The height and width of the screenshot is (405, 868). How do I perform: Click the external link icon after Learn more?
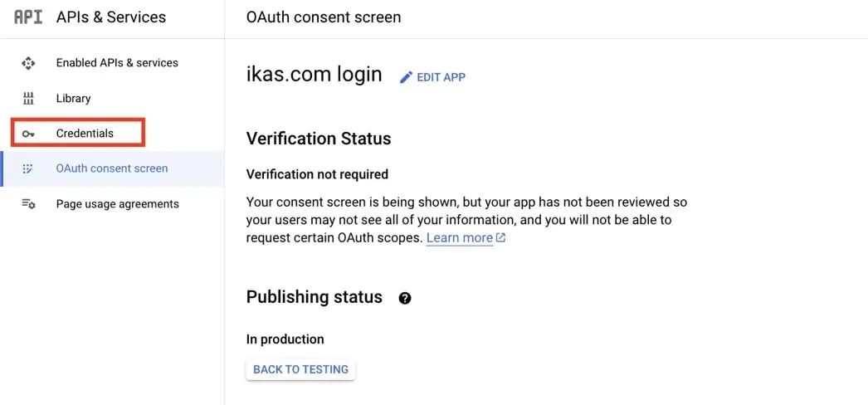[x=500, y=238]
